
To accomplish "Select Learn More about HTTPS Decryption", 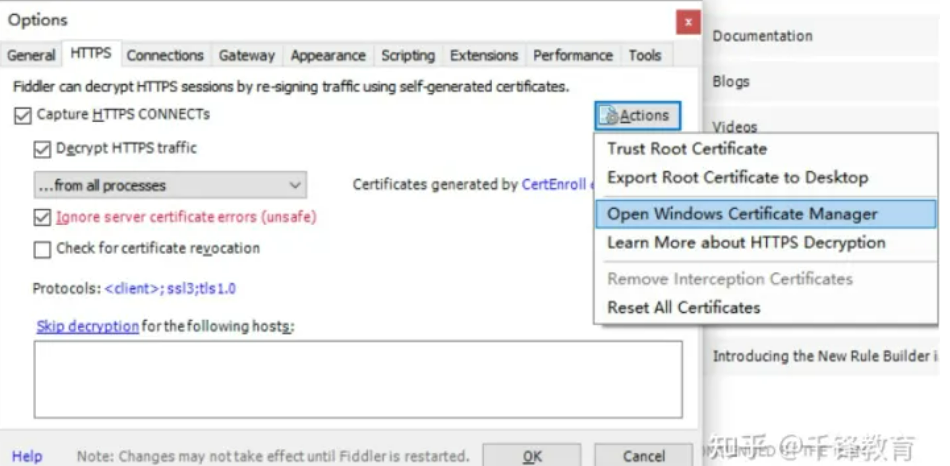I will pyautogui.click(x=766, y=242).
